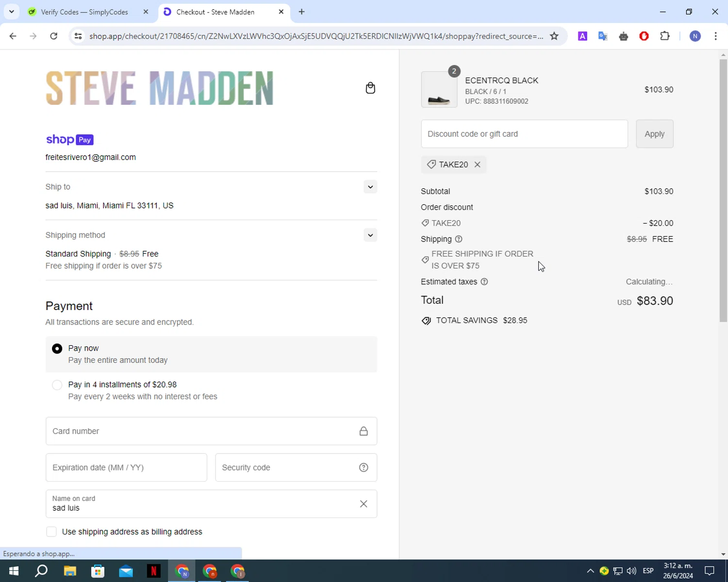Screen dimensions: 728x582
Task: Select Pay in 4 installments option
Action: point(57,385)
